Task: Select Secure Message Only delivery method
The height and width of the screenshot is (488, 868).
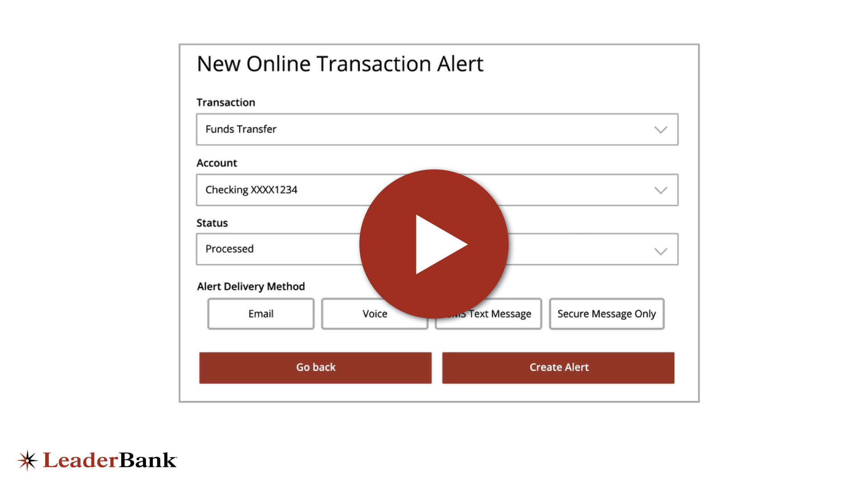Action: pos(606,314)
